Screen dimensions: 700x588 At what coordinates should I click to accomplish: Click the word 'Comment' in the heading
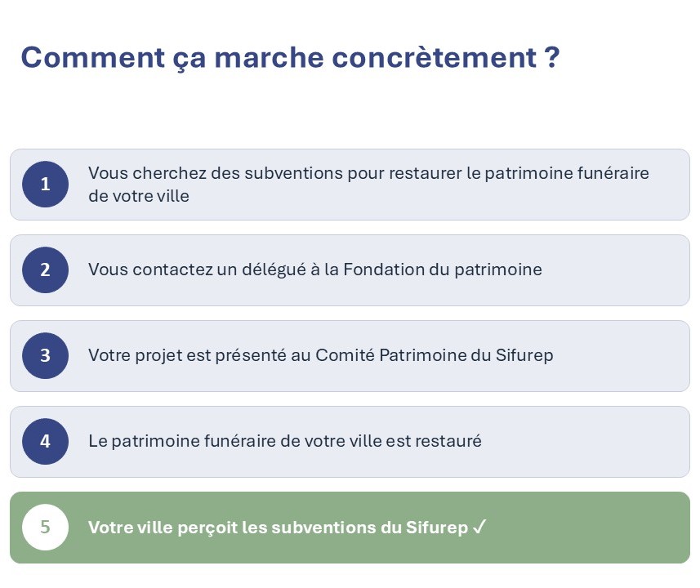point(93,58)
